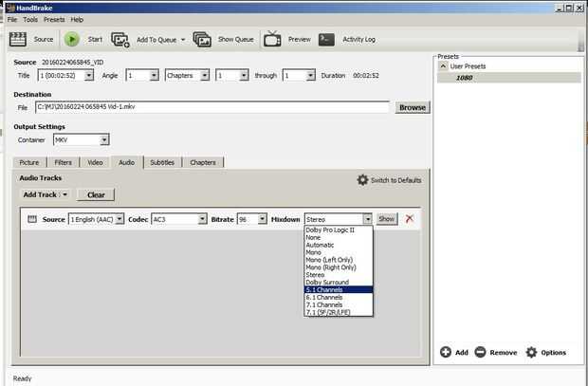Select 6.1 Channels mixdown

tap(339, 297)
